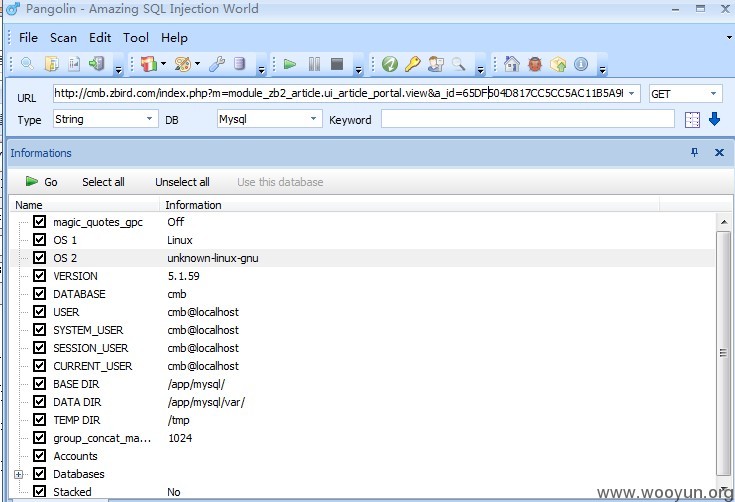Viewport: 735px width, 502px height.
Task: Click the Pangolin app title icon
Action: 13,8
